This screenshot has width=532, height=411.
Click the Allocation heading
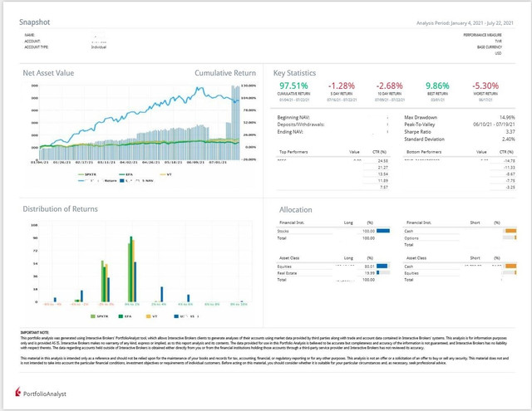[296, 210]
